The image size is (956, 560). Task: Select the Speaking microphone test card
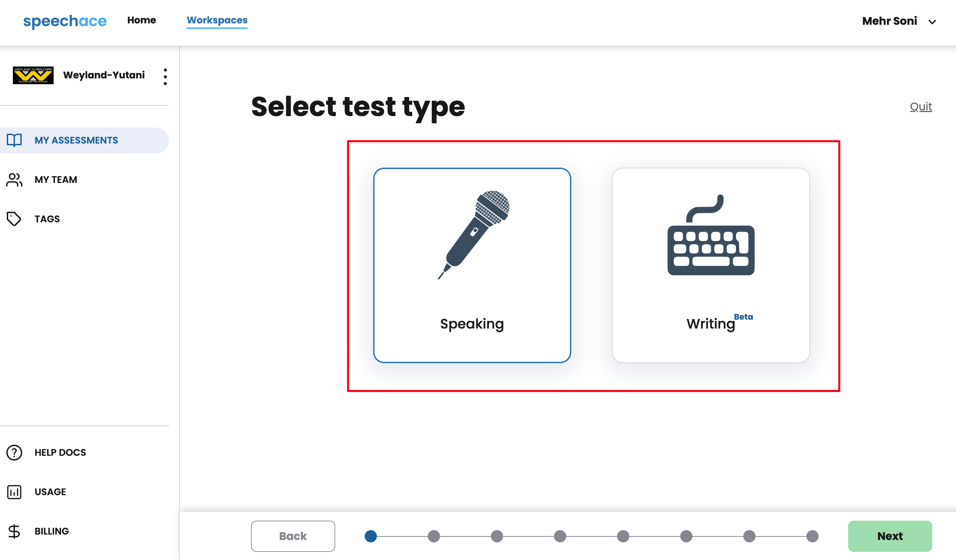tap(472, 265)
